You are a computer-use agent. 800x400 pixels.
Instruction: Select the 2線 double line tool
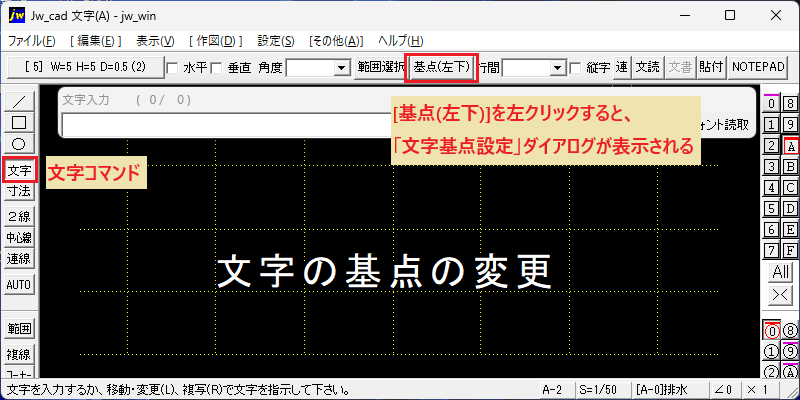tap(19, 216)
